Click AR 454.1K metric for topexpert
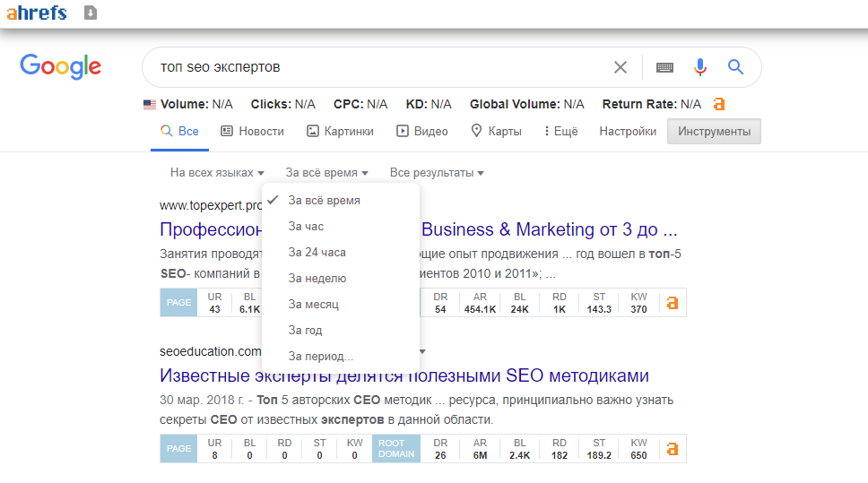This screenshot has height=483, width=868. click(x=480, y=303)
